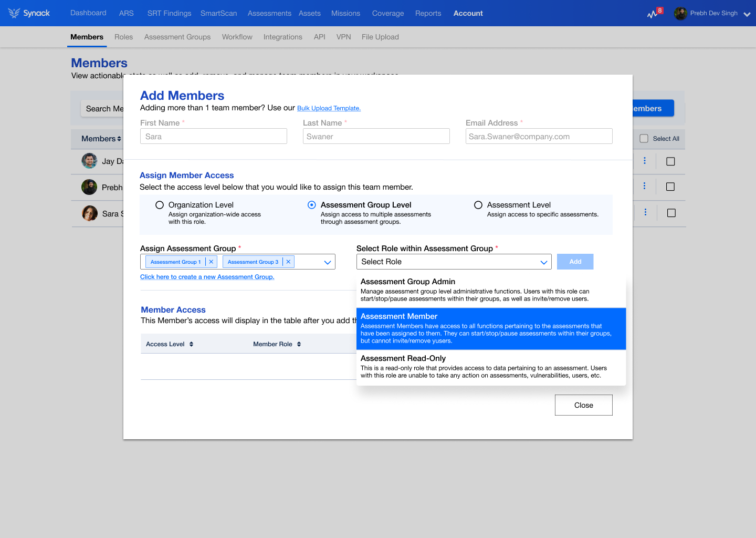Go to SRT Findings
The image size is (756, 538).
coord(169,13)
